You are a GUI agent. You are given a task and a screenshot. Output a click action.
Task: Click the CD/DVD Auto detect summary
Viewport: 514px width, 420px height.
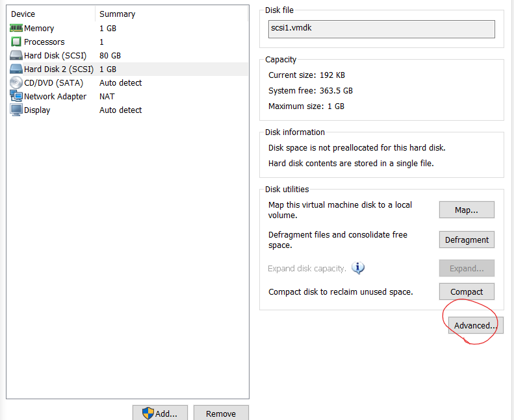(121, 83)
